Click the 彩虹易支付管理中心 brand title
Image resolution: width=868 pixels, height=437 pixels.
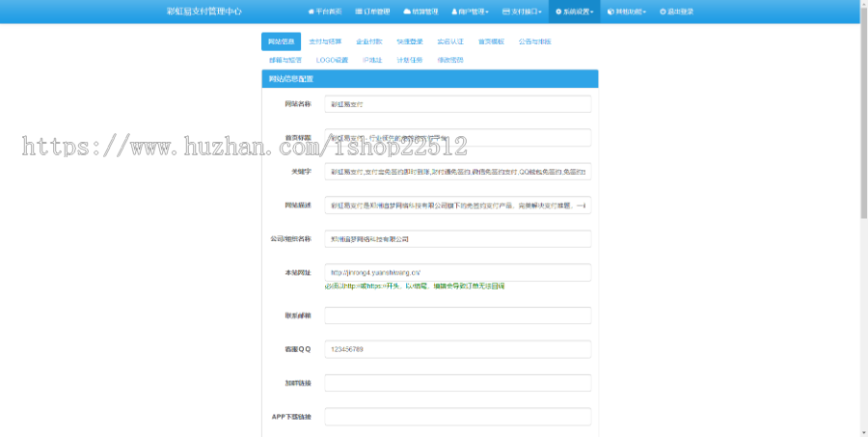click(203, 11)
